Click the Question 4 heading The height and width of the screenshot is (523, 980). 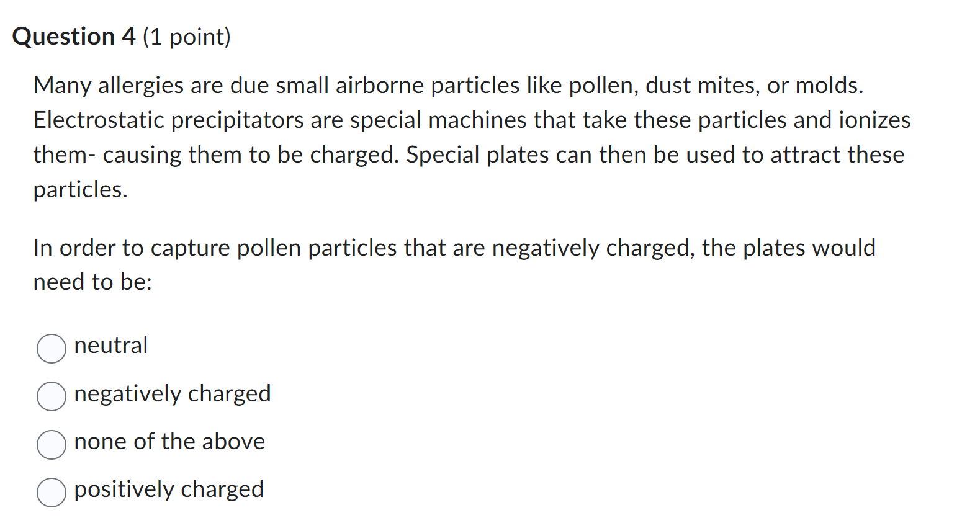pyautogui.click(x=122, y=37)
